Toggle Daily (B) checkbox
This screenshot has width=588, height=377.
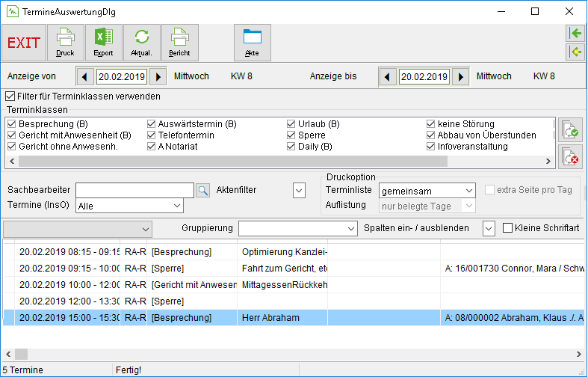point(291,147)
